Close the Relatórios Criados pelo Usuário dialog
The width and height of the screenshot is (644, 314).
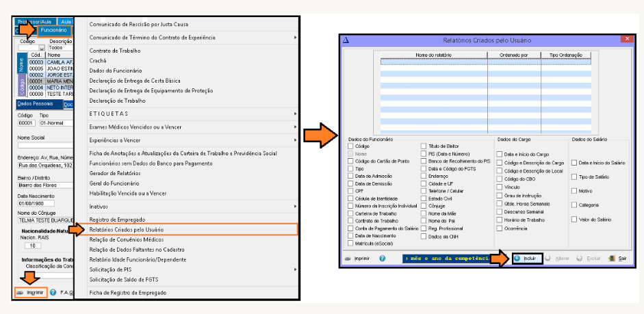click(627, 39)
